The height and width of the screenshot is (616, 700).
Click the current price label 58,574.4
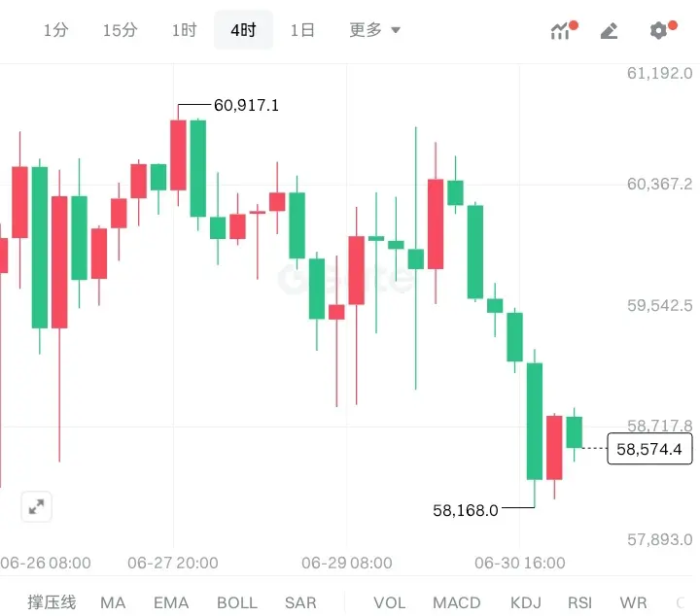649,449
